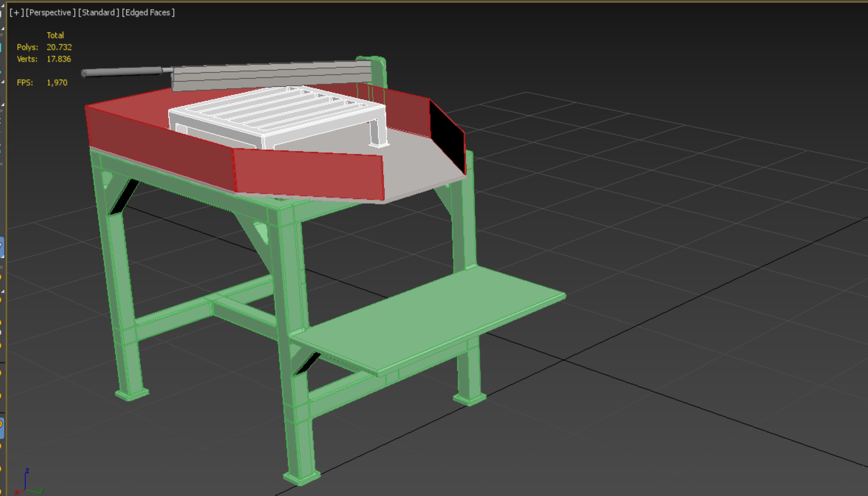Open the Perspective point-of-view viewport menu

point(50,12)
